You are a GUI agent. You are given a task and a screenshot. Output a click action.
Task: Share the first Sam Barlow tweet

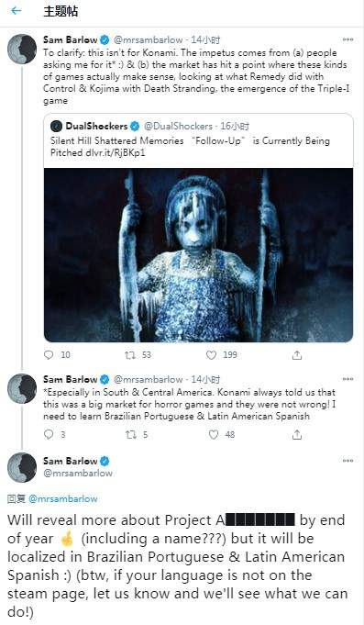tap(297, 355)
